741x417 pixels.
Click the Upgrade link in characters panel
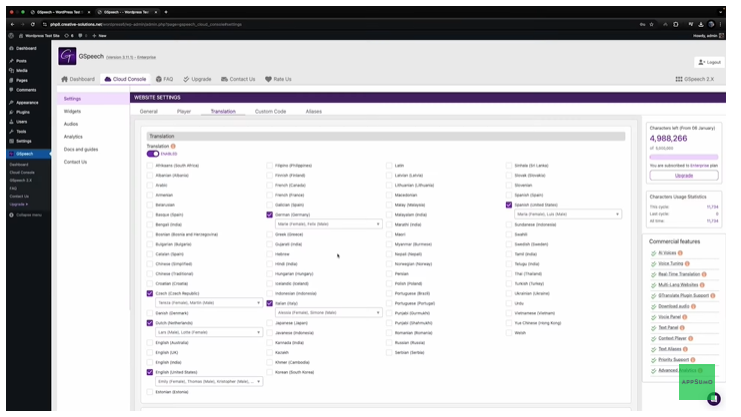click(x=683, y=175)
